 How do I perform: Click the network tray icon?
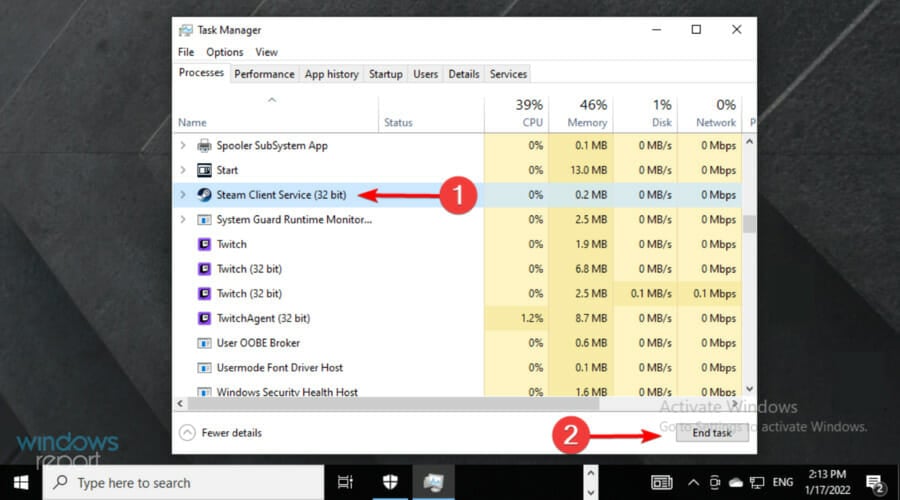click(757, 483)
